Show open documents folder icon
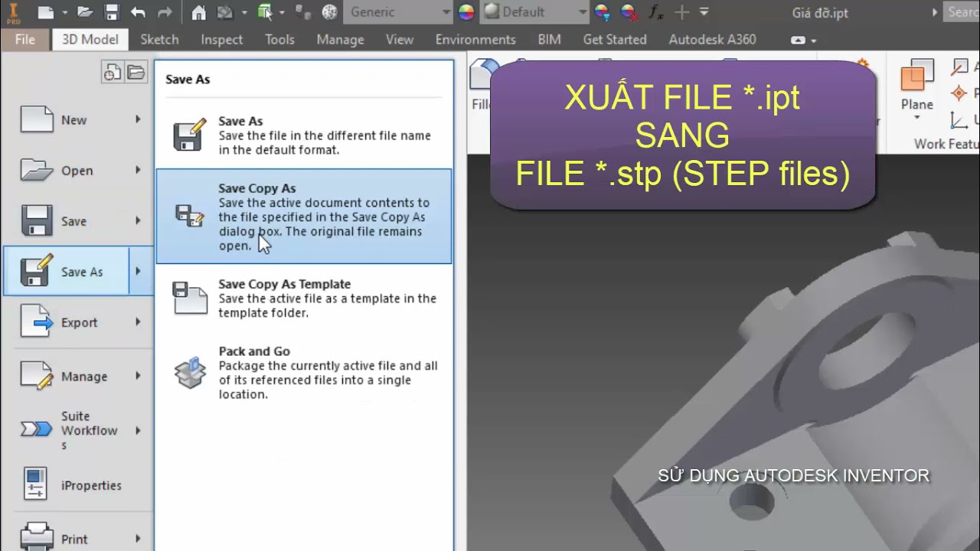The width and height of the screenshot is (980, 551). tap(136, 73)
